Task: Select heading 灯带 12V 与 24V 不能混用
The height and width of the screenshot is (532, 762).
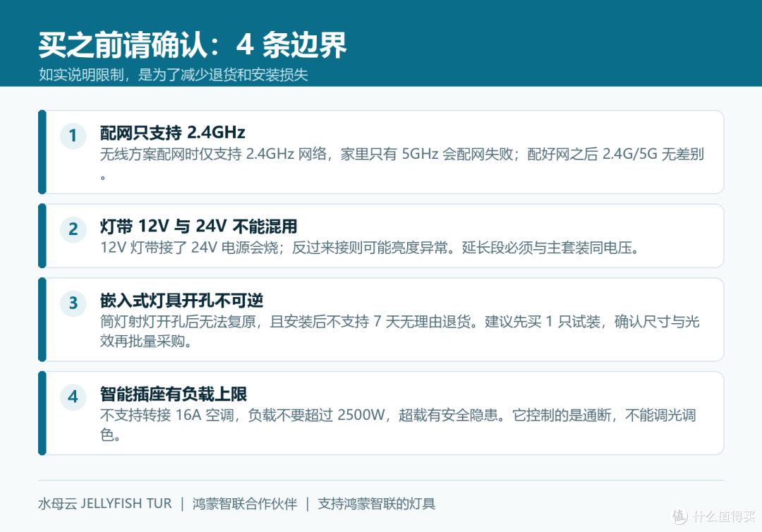Action: [x=199, y=226]
